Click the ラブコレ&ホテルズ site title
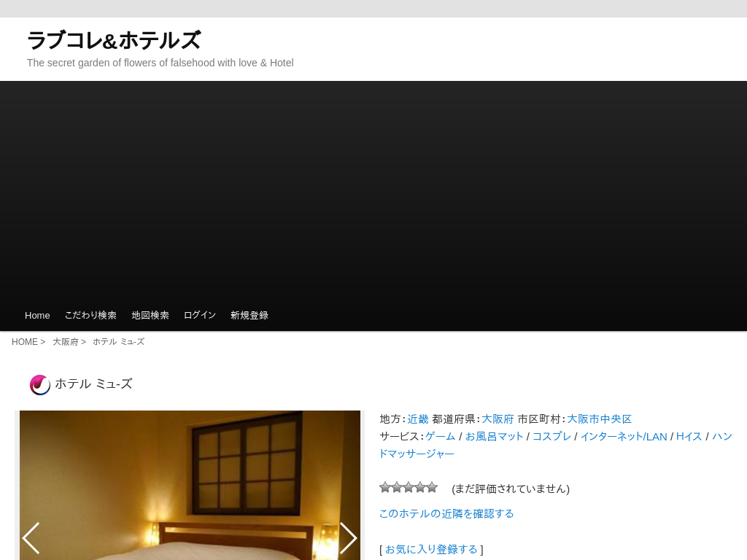The height and width of the screenshot is (560, 747). (x=114, y=40)
